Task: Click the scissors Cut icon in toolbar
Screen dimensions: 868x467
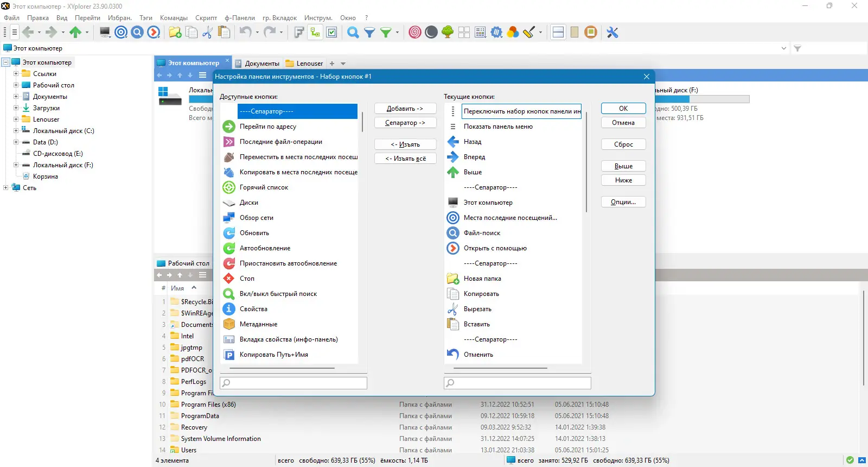Action: click(x=207, y=33)
